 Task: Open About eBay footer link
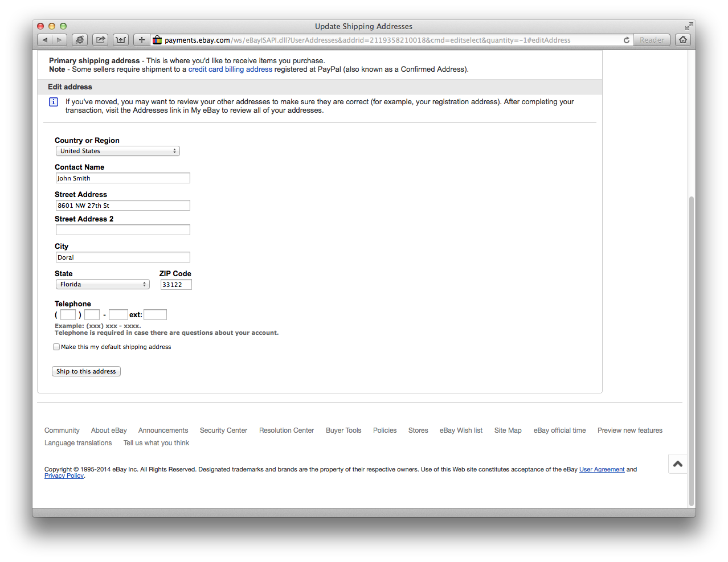(109, 430)
